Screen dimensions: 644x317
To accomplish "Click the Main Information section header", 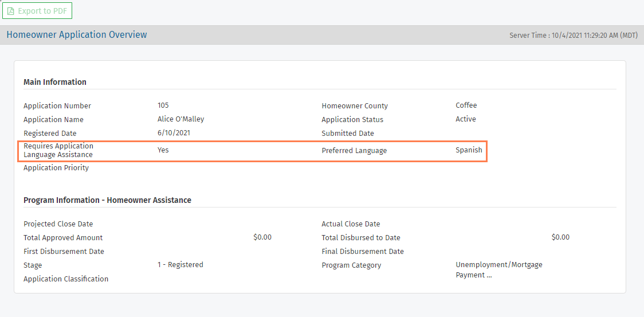I will click(x=55, y=82).
